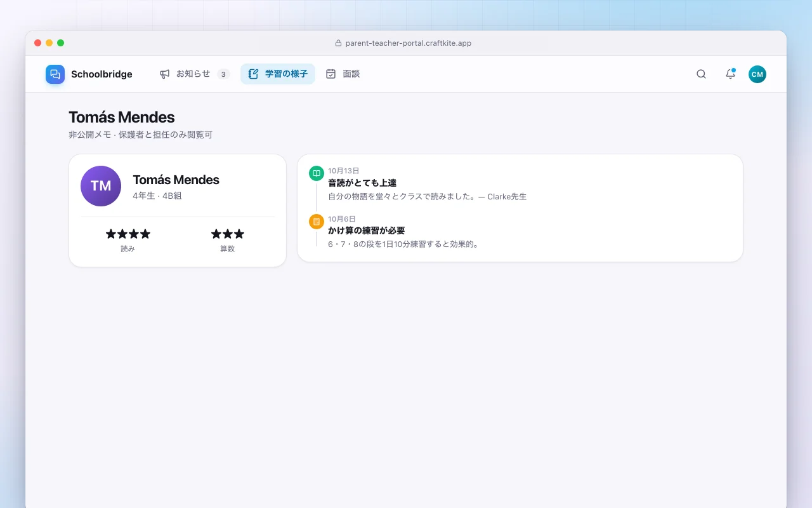
Task: Click the orange notepad icon for 10月6日 note
Action: point(316,222)
